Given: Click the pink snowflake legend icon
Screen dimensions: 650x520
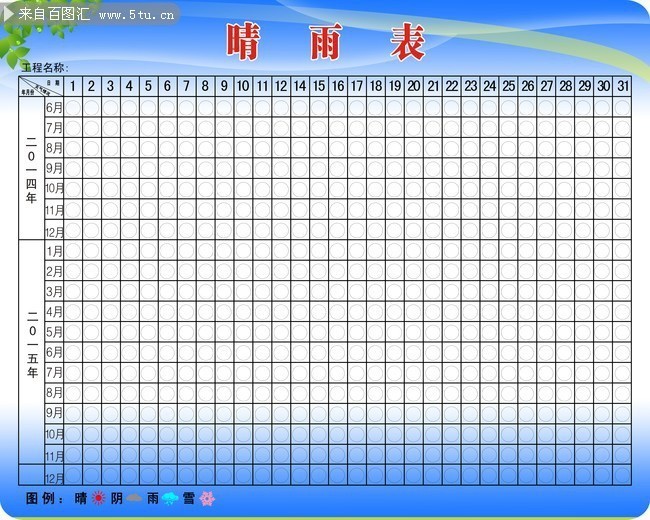Looking at the screenshot, I should click(x=207, y=498).
